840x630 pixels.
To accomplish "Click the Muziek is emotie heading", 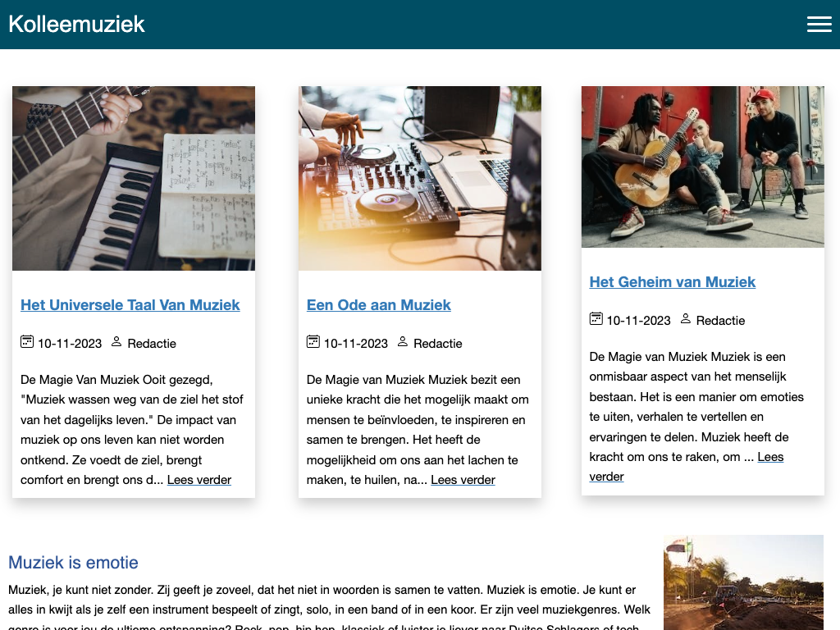I will coord(73,563).
